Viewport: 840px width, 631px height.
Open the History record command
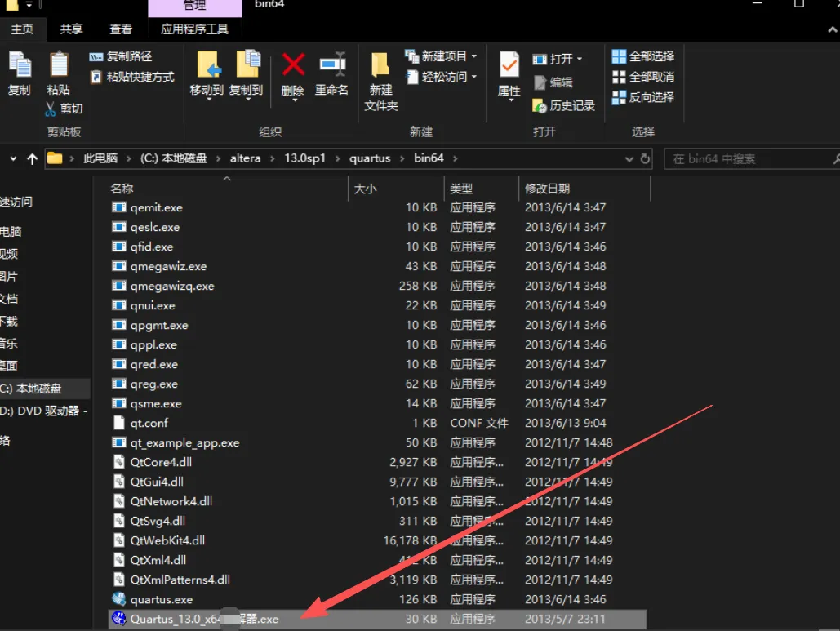pos(563,106)
